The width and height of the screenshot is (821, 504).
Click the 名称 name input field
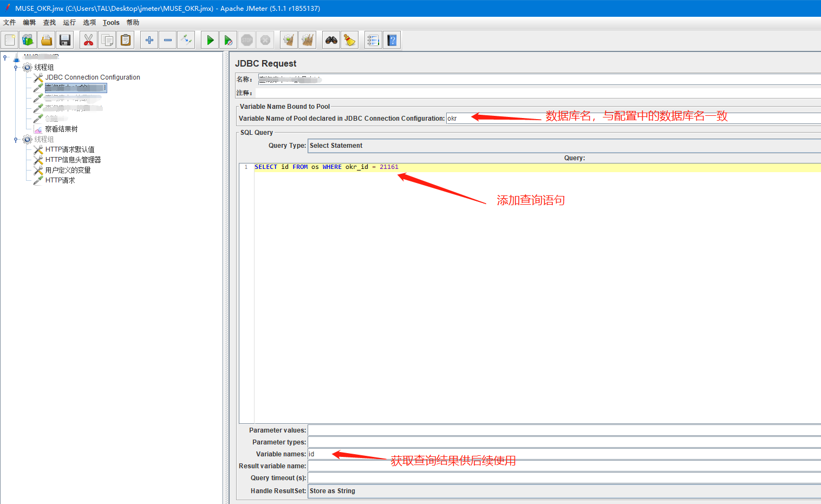(539, 80)
